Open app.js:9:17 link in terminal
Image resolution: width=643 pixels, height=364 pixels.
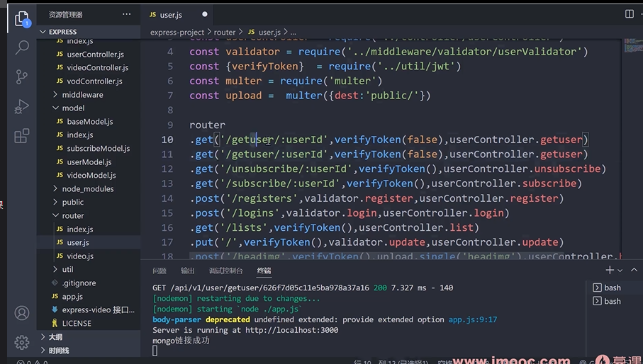(472, 319)
